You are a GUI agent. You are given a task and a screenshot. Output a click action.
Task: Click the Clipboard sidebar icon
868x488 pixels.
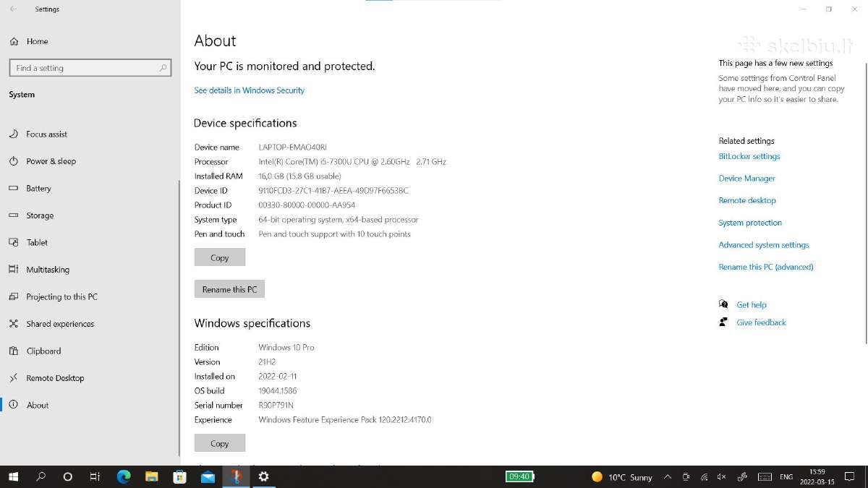click(13, 351)
